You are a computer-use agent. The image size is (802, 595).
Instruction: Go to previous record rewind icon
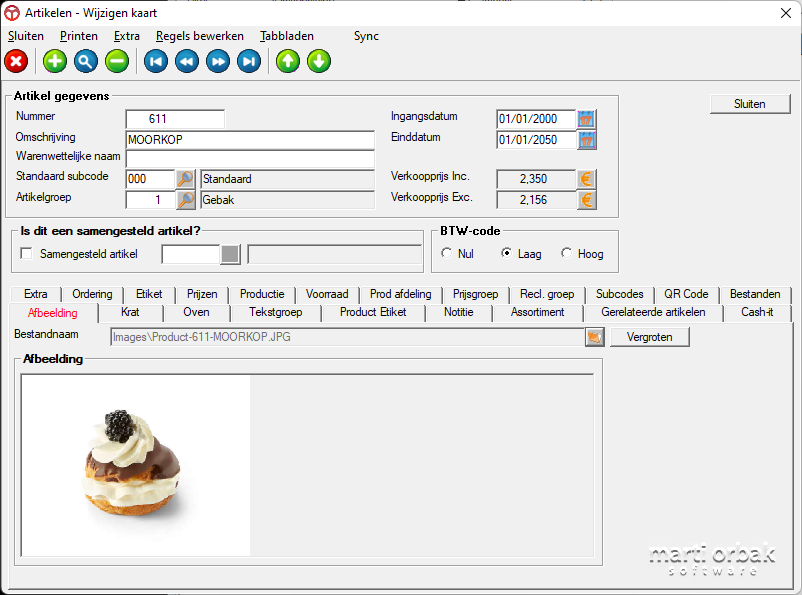point(187,61)
